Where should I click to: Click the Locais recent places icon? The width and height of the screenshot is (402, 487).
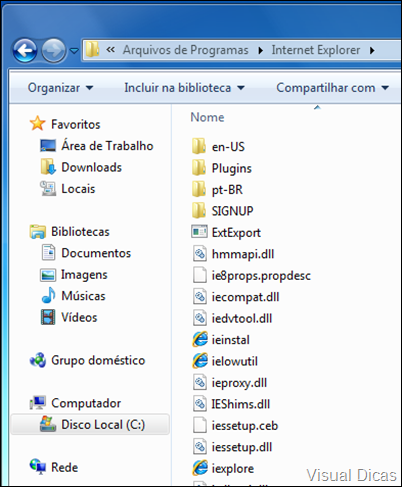[48, 188]
